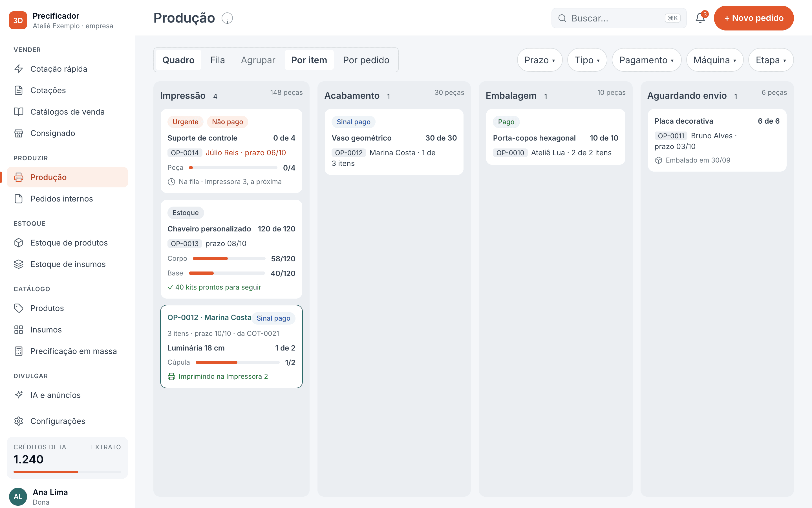812x508 pixels.
Task: Click the Urgente tag on Suporte card
Action: coord(185,122)
